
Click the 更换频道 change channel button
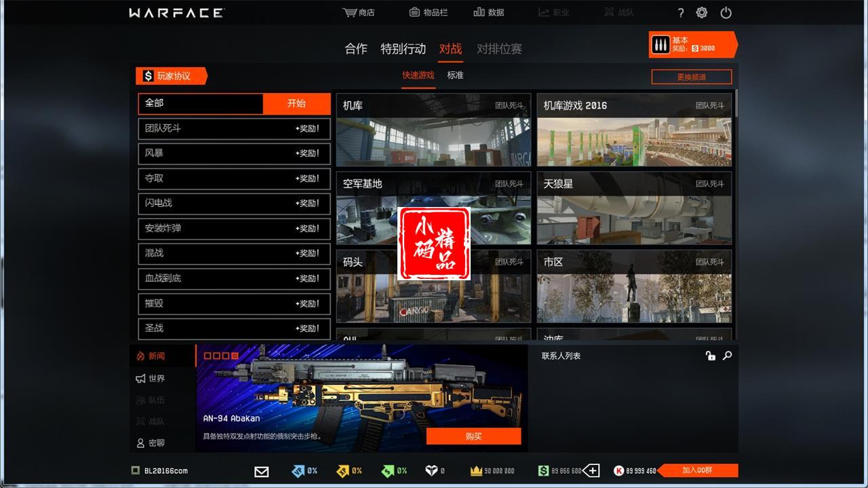[x=692, y=77]
